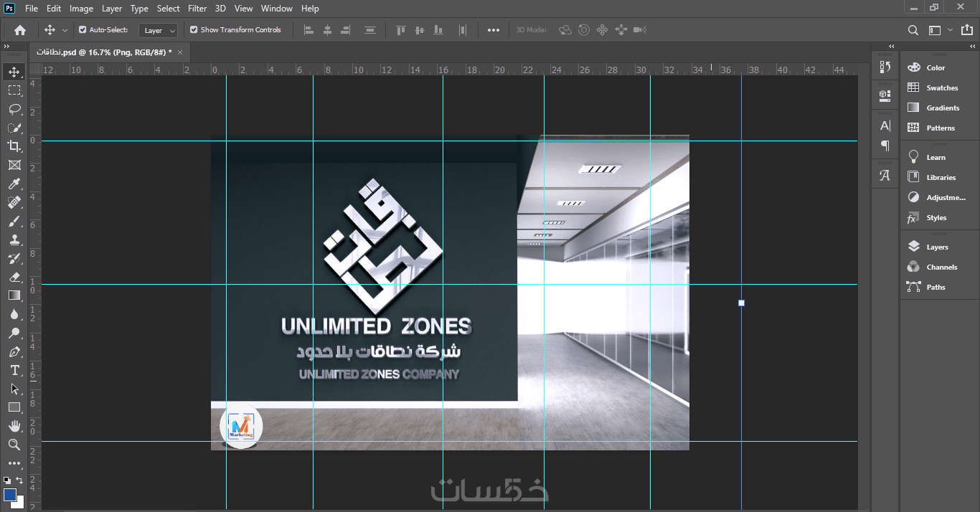980x512 pixels.
Task: Open the Layers panel
Action: (x=936, y=247)
